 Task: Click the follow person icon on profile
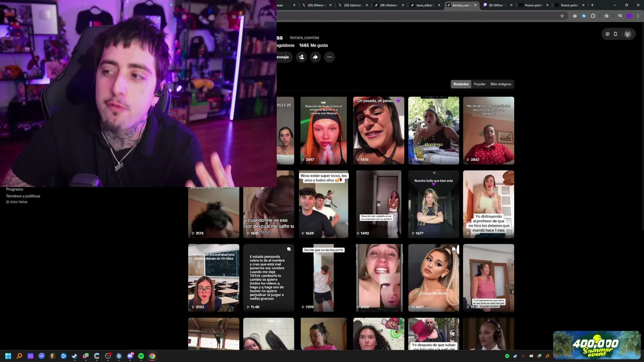(301, 57)
